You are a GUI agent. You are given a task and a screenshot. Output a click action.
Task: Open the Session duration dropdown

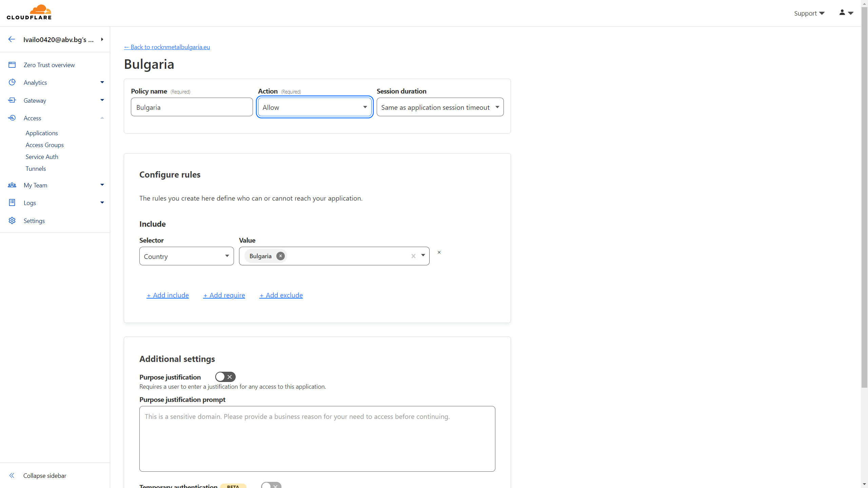(440, 107)
